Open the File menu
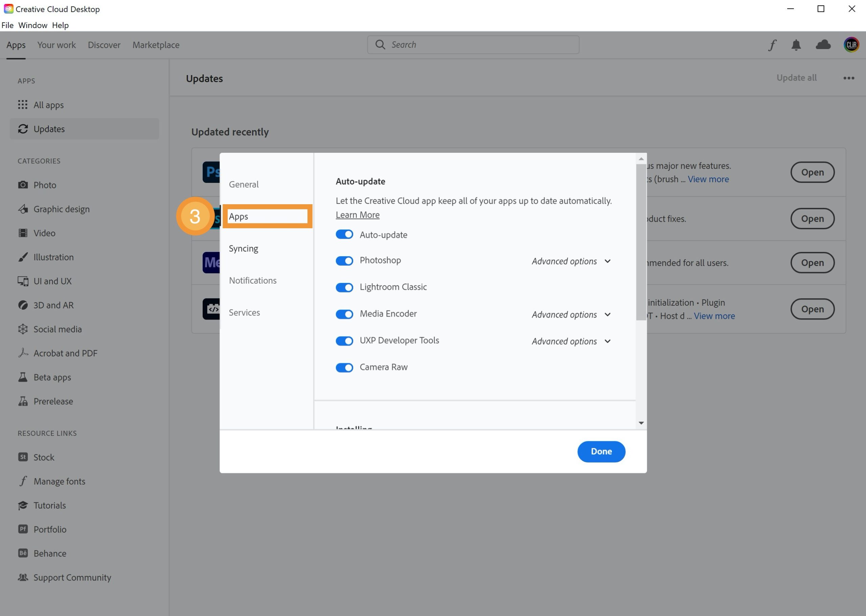This screenshot has width=866, height=616. [x=7, y=25]
